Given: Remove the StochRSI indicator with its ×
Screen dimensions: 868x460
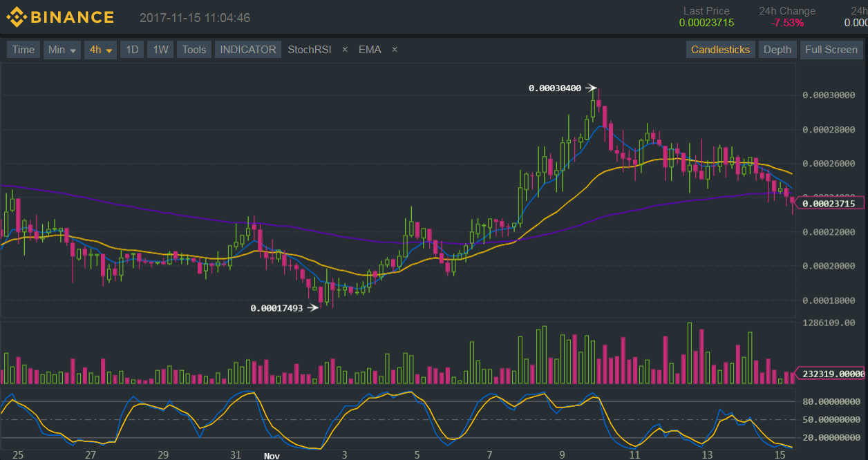Looking at the screenshot, I should click(x=345, y=50).
